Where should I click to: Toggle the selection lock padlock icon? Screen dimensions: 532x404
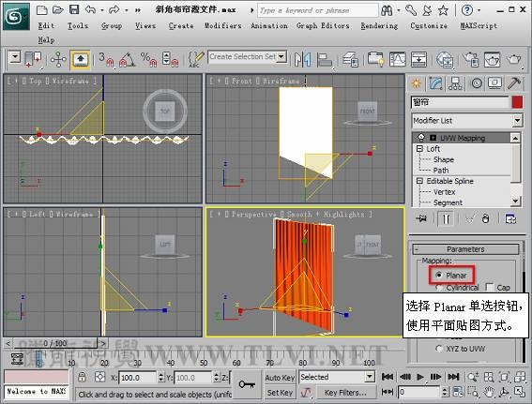(82, 377)
